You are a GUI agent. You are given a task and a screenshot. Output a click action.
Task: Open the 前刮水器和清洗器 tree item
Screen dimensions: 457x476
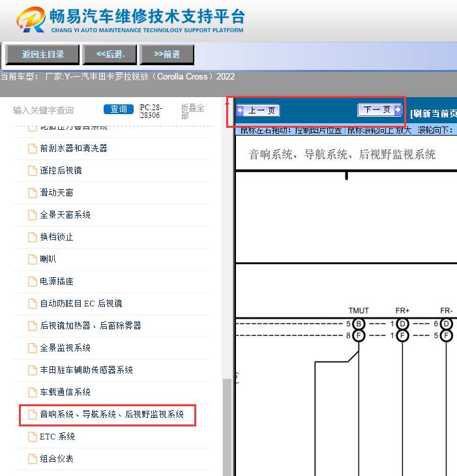pyautogui.click(x=74, y=149)
